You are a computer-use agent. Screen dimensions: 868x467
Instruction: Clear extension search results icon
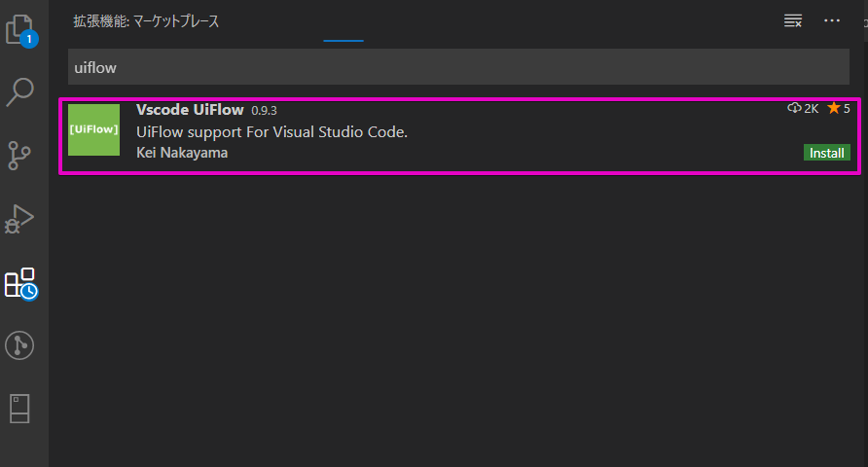pos(793,21)
